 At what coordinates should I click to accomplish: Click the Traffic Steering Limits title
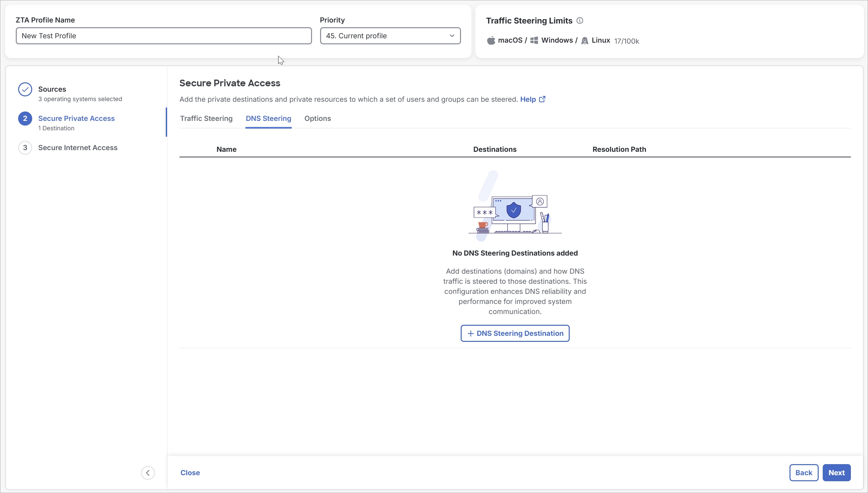click(x=529, y=21)
